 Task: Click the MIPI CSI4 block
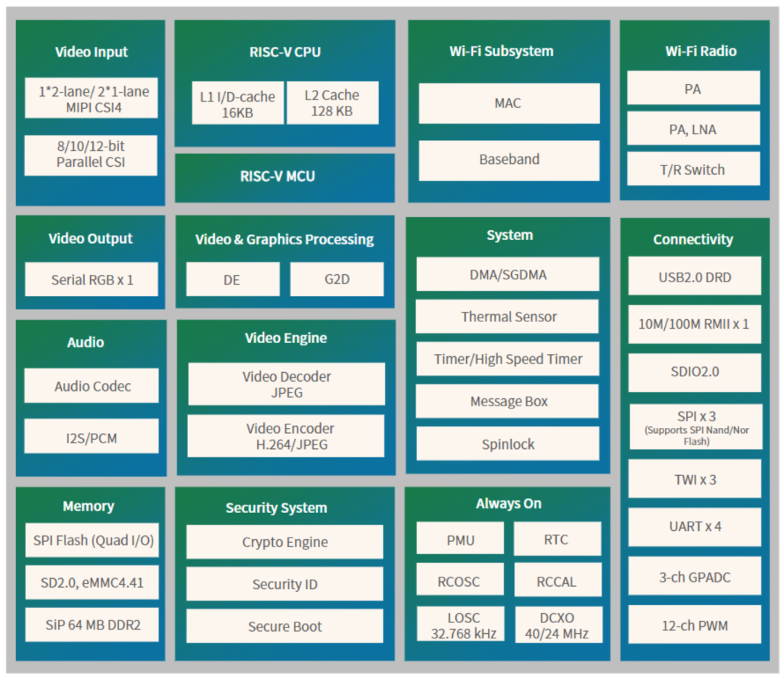tap(91, 98)
